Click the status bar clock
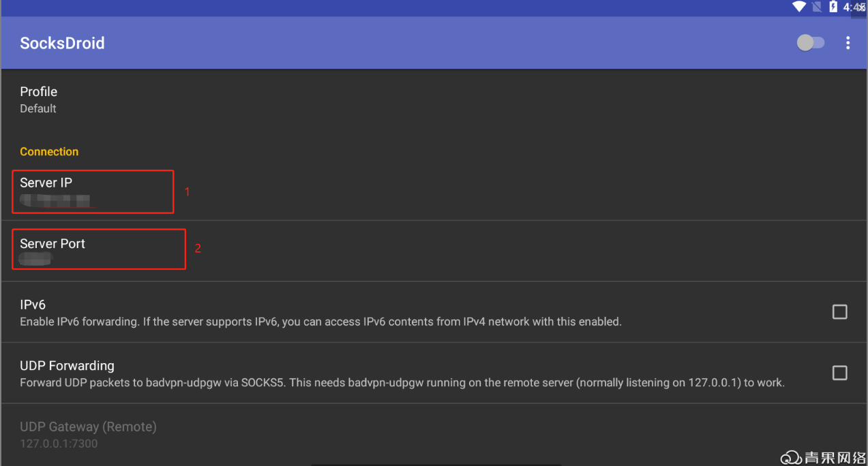This screenshot has height=466, width=868. pos(850,7)
